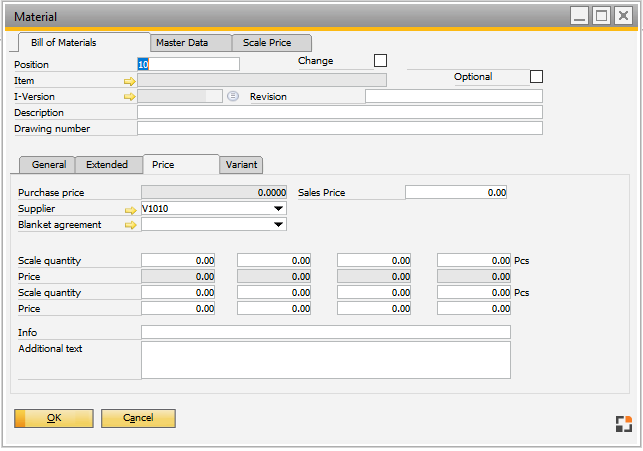Enable the Optional checkbox

[x=536, y=77]
